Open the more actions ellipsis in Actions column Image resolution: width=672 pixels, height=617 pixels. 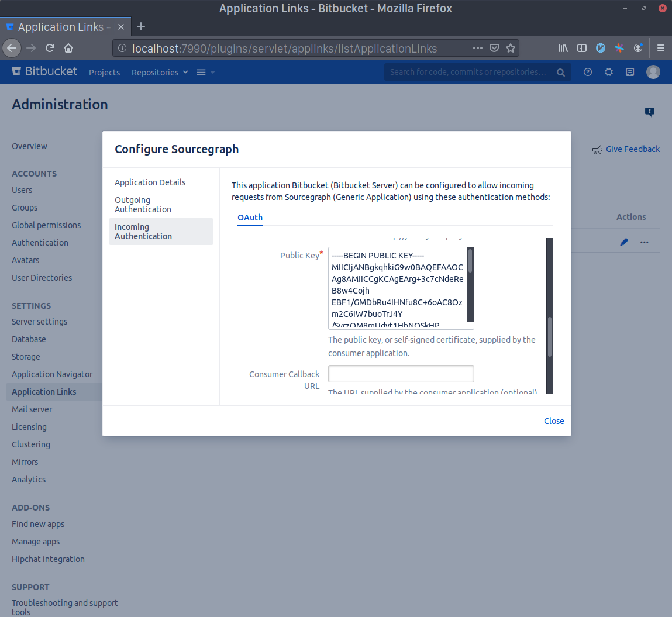(x=644, y=242)
